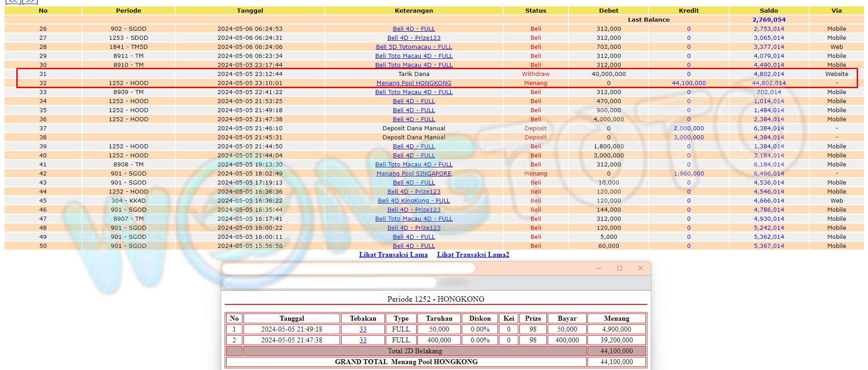Open Lihat Transaksi Lama link
868x370 pixels.
point(393,255)
